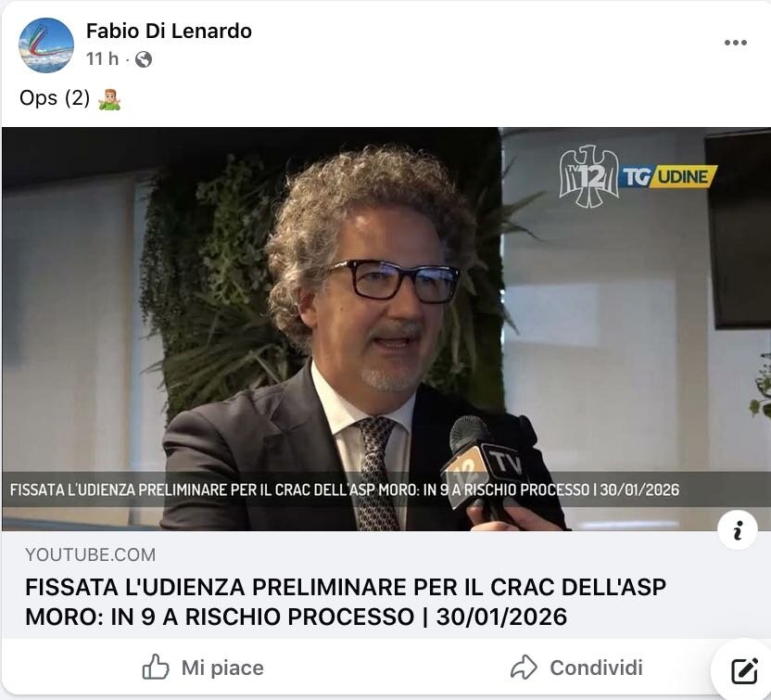The height and width of the screenshot is (700, 771).
Task: Click the TG Udine badge on the video
Action: click(x=668, y=176)
